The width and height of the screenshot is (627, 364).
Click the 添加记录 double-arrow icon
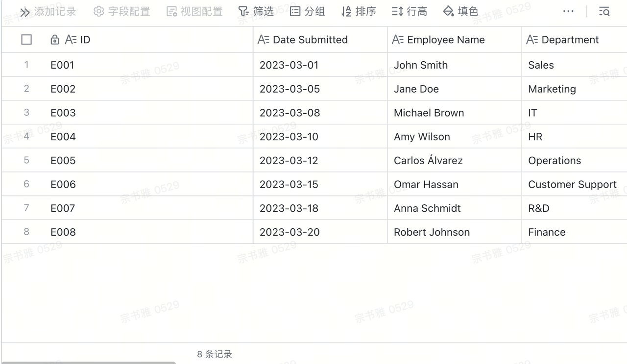pyautogui.click(x=25, y=12)
